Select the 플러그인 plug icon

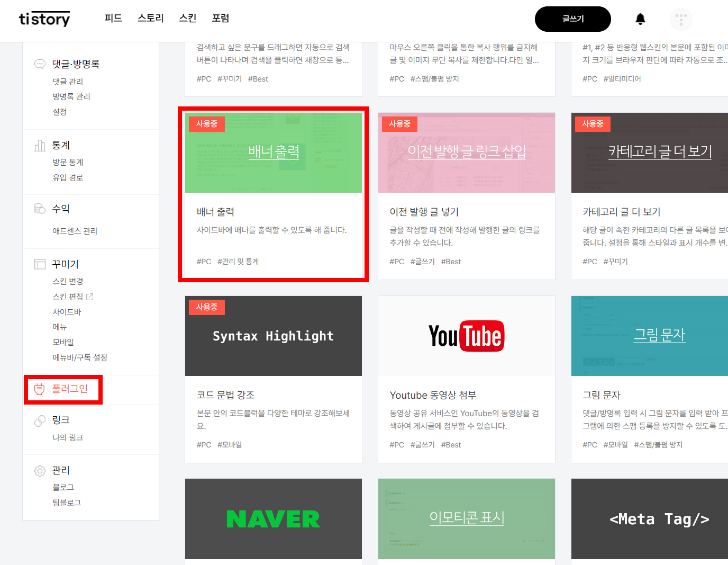click(40, 389)
